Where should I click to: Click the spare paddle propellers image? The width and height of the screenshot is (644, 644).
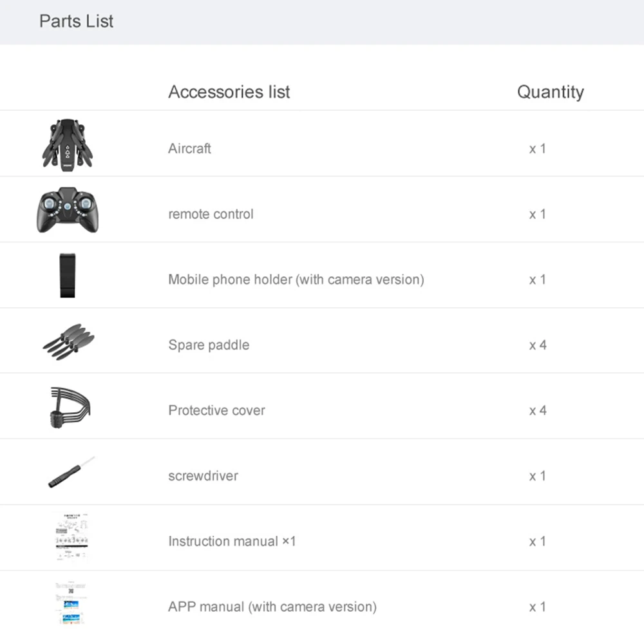coord(68,341)
